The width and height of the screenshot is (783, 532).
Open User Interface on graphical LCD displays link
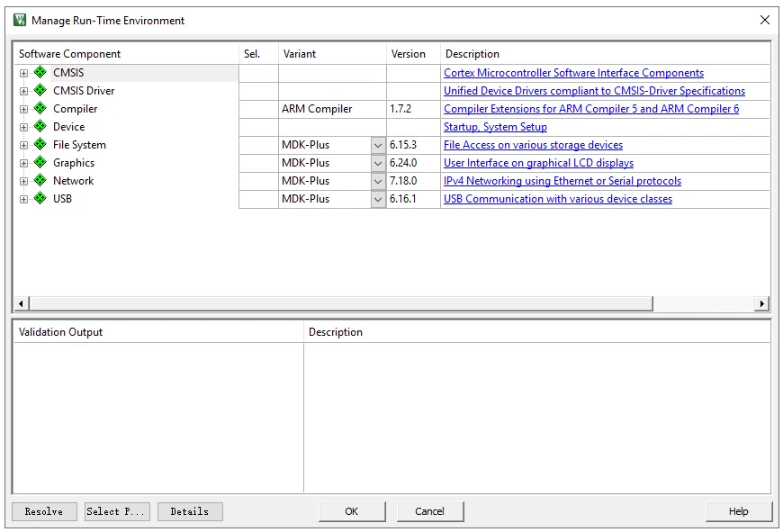(538, 163)
